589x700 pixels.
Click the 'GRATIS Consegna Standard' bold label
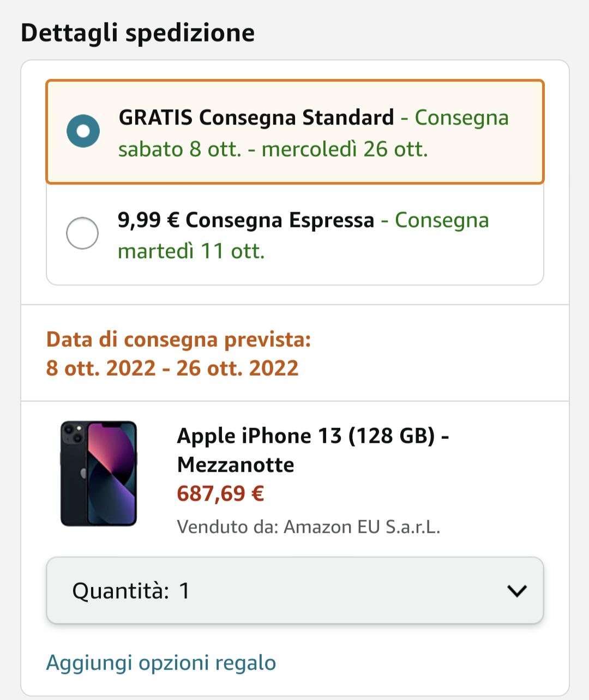(x=256, y=118)
